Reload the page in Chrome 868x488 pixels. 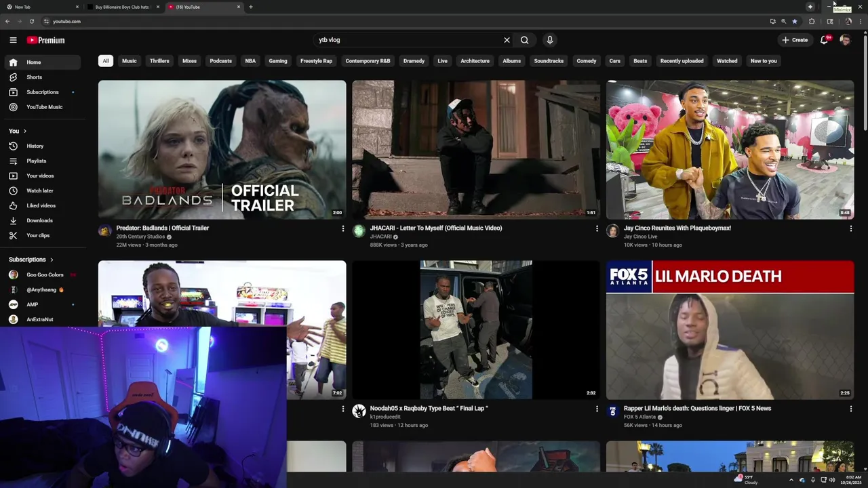click(31, 21)
